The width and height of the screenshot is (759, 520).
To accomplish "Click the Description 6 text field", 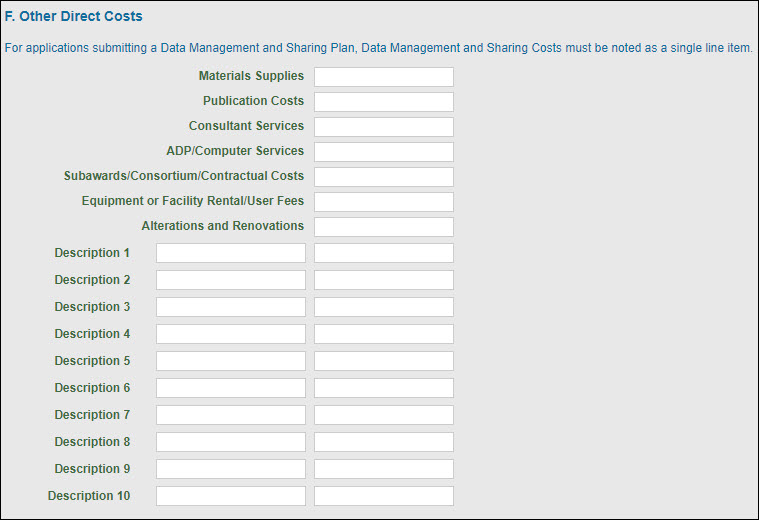I will 230,388.
